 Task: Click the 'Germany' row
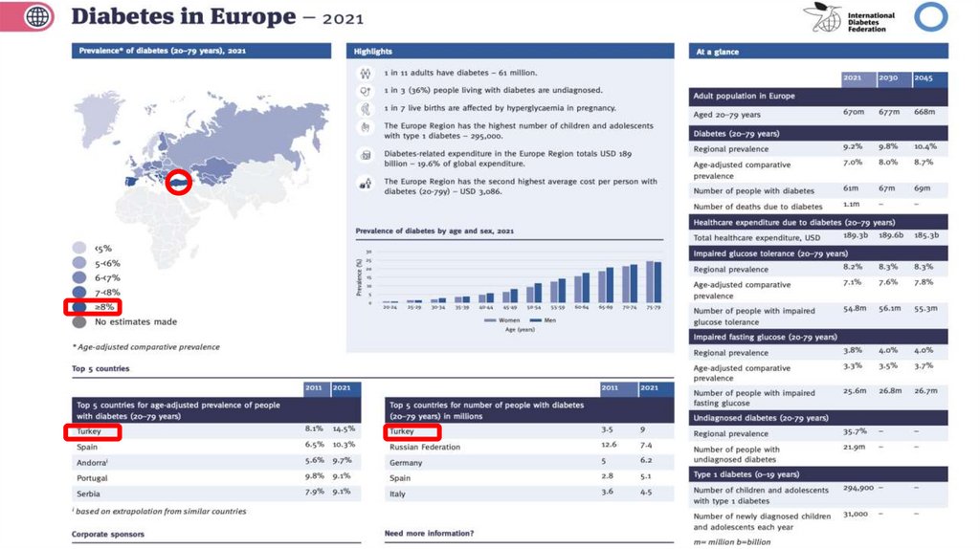coord(529,462)
